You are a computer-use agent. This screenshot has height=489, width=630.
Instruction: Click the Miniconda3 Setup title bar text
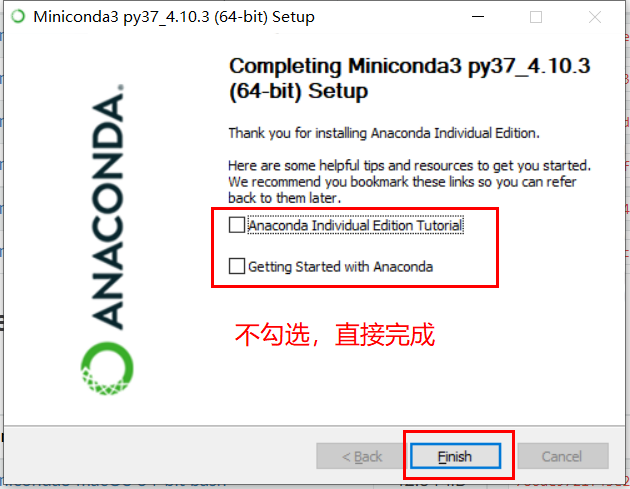pos(174,17)
